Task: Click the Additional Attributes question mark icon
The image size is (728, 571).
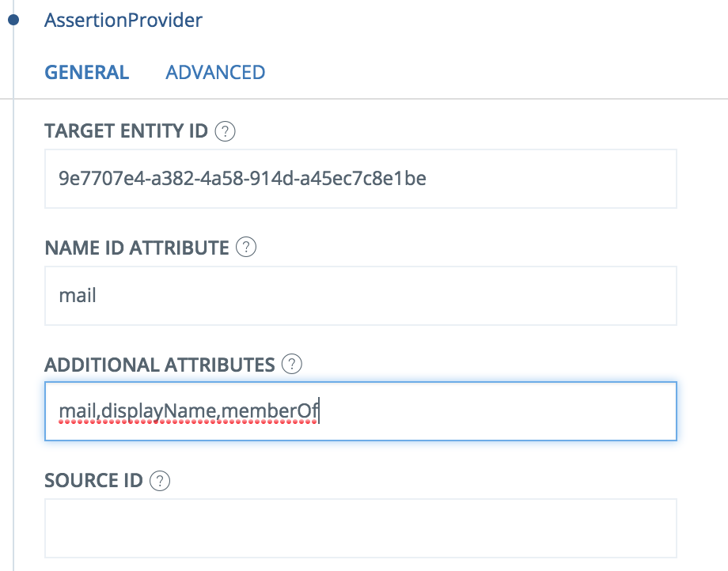Action: pos(292,364)
